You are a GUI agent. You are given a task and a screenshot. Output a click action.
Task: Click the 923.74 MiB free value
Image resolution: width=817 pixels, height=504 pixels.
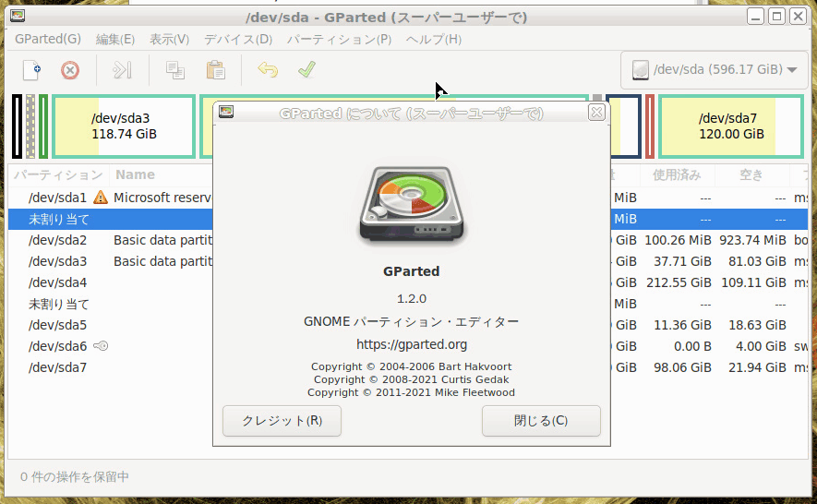[x=752, y=240]
